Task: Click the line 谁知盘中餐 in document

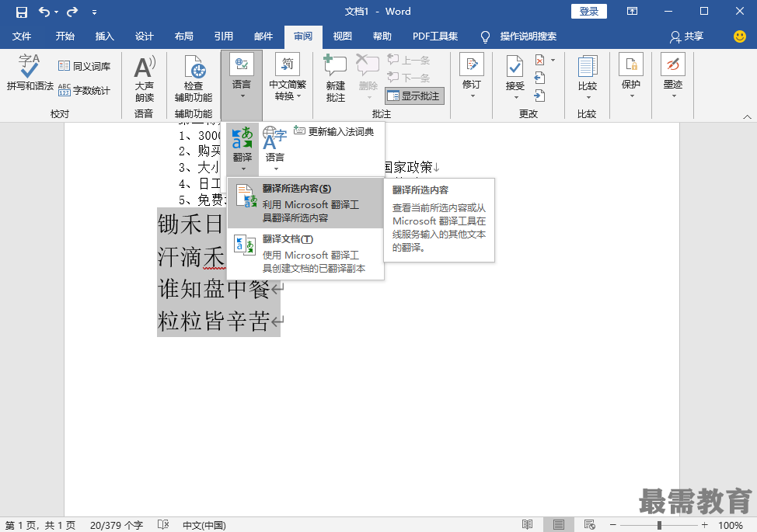Action: pos(214,289)
